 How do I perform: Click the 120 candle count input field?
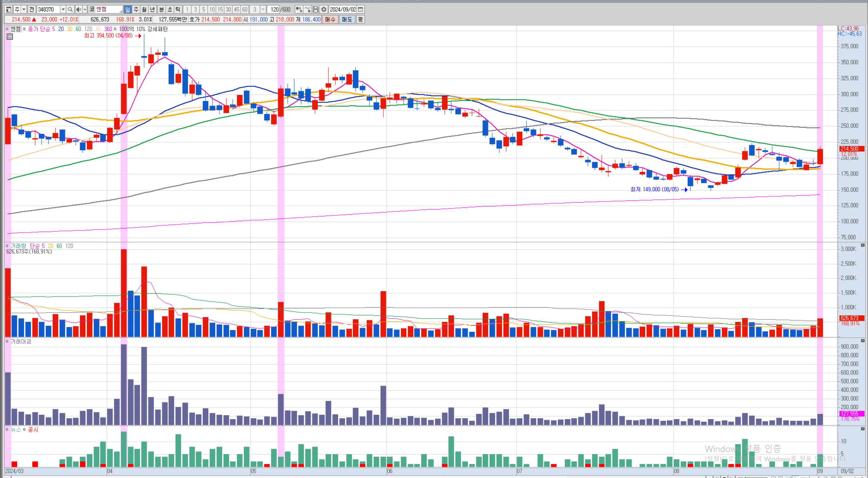tap(274, 10)
